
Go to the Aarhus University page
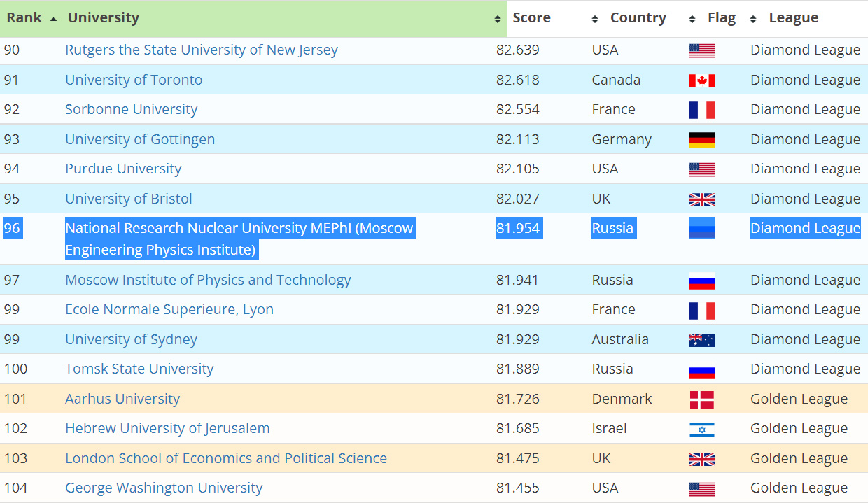pyautogui.click(x=122, y=399)
